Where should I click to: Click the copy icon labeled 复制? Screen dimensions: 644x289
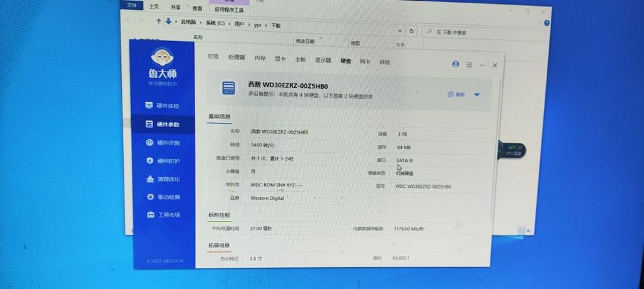tap(455, 95)
